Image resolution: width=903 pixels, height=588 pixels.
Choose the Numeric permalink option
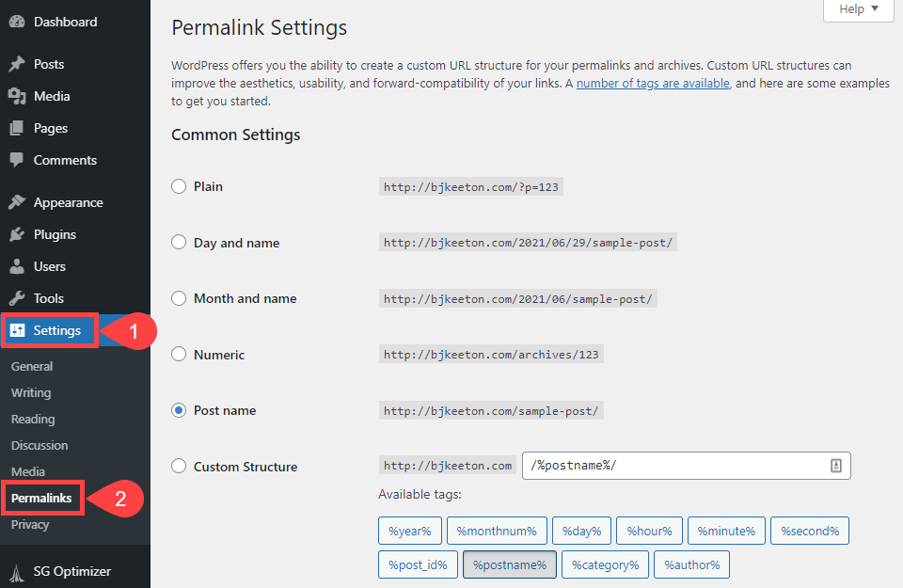click(x=179, y=355)
